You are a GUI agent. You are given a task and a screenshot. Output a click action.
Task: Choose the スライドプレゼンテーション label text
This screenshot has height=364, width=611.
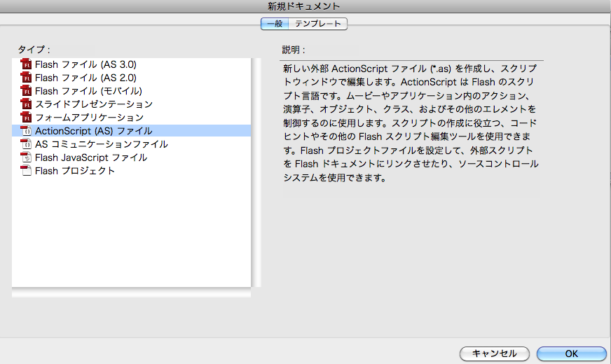point(94,104)
